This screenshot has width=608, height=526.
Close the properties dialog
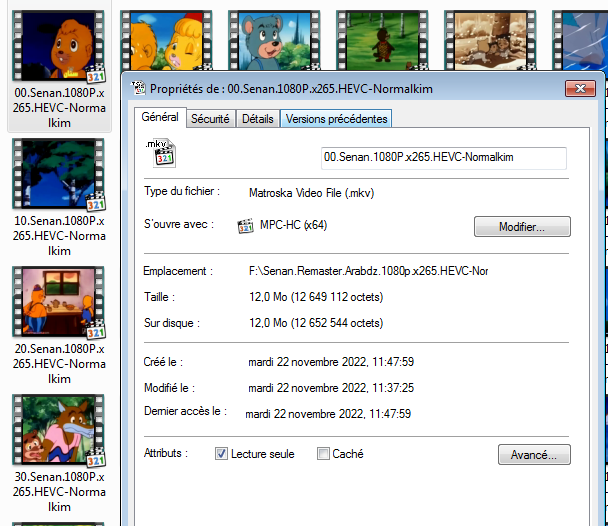[580, 88]
